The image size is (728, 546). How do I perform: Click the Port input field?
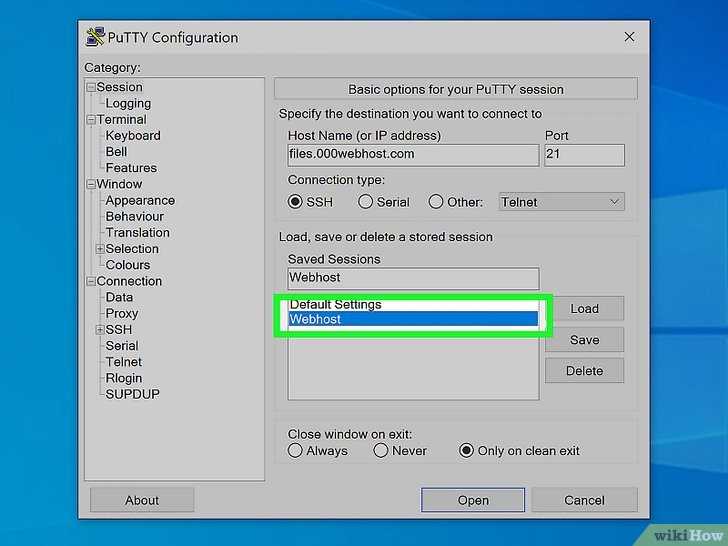click(585, 155)
